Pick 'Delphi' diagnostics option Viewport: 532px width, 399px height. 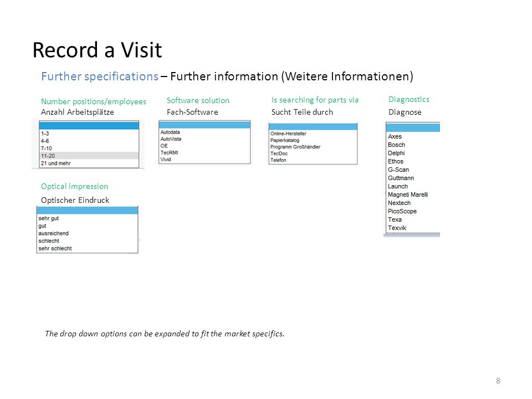coord(413,153)
